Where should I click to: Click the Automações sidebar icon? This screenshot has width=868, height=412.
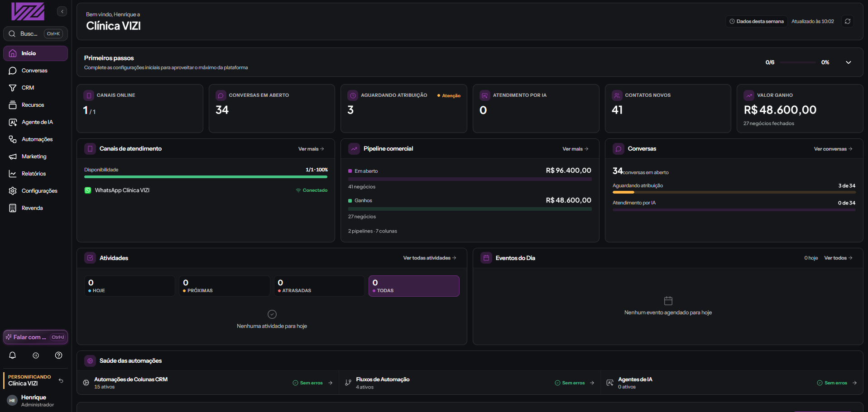[13, 139]
